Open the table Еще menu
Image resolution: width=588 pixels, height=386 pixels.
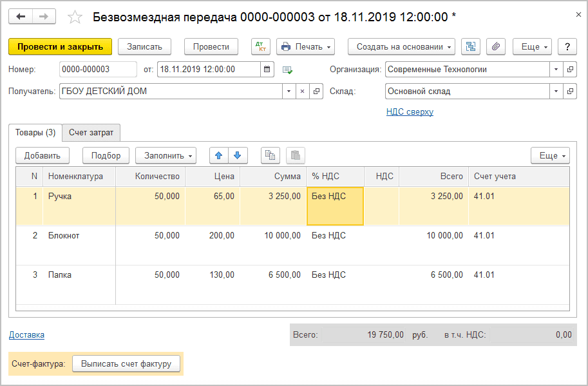coord(550,155)
